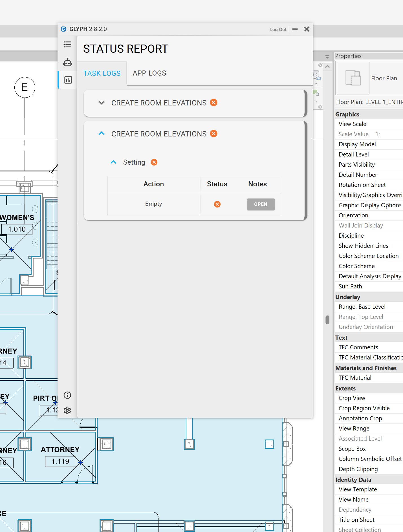Collapse the Setting section
This screenshot has width=403, height=532.
[113, 162]
